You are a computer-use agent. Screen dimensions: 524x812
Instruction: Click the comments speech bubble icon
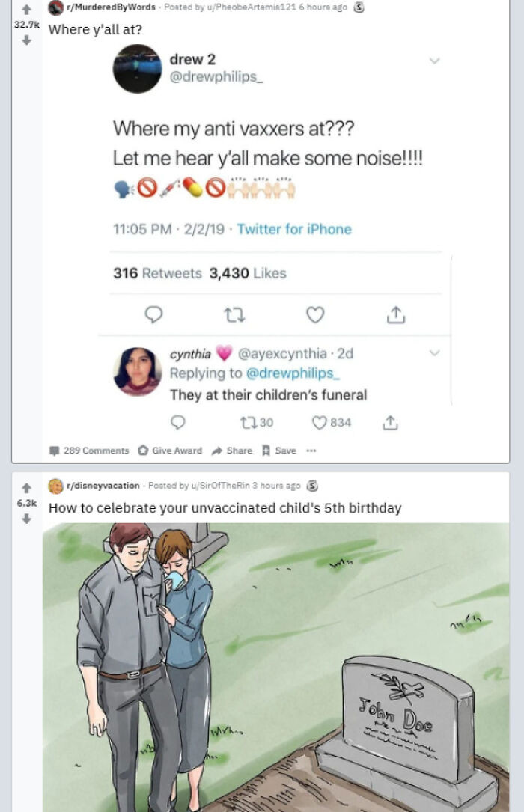[x=55, y=450]
